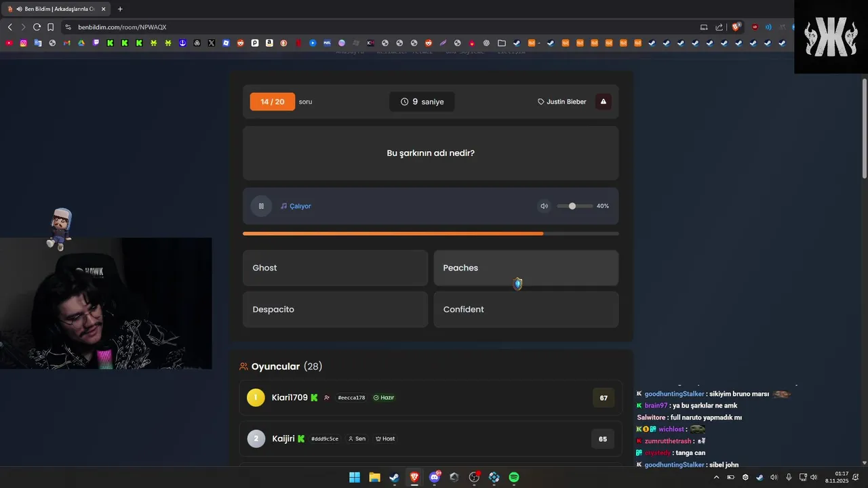The image size is (868, 488).
Task: Go back in the browser
Action: [x=9, y=27]
